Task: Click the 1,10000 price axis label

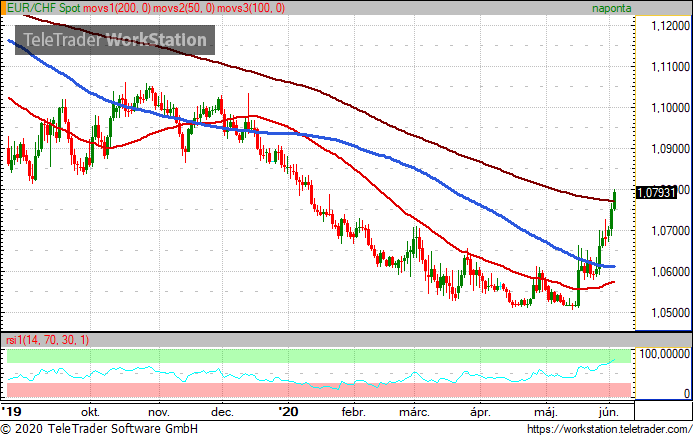Action: [670, 107]
